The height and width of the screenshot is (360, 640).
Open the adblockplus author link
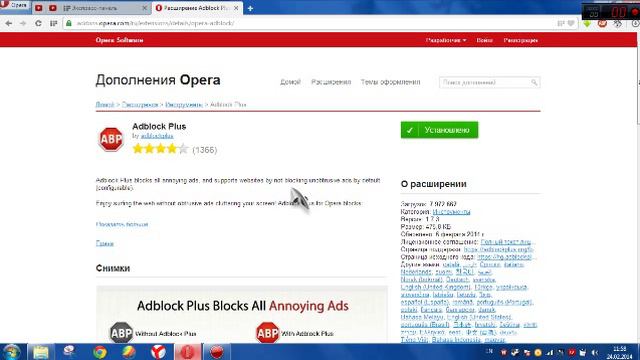click(157, 136)
